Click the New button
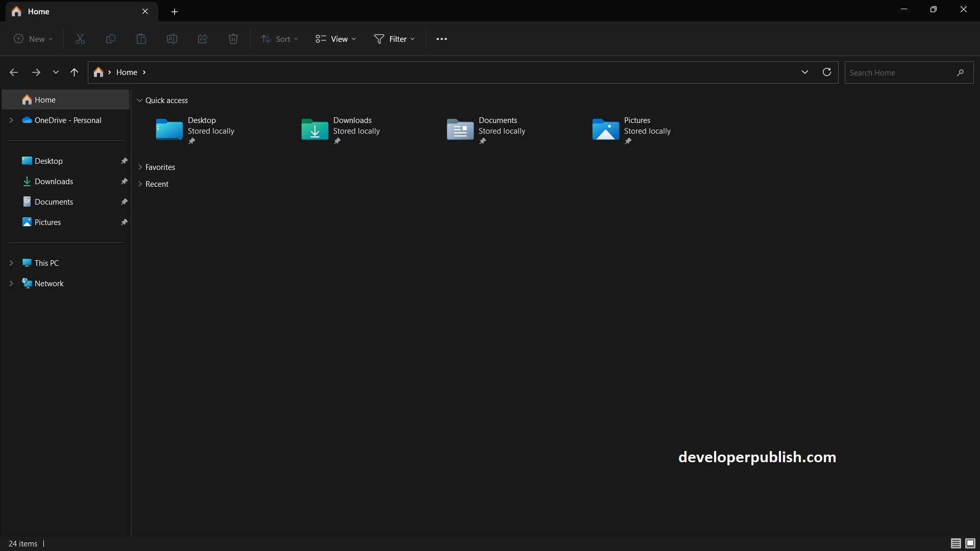 pos(32,39)
